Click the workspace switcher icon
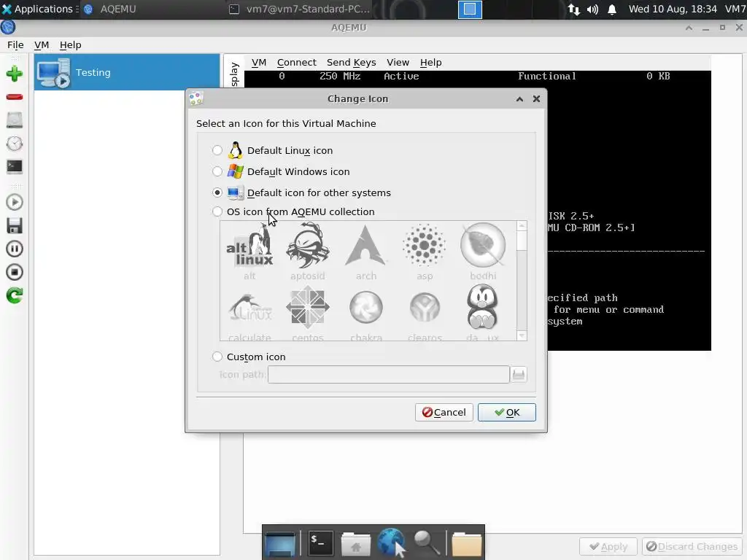Screen dimensions: 747x560 click(470, 9)
